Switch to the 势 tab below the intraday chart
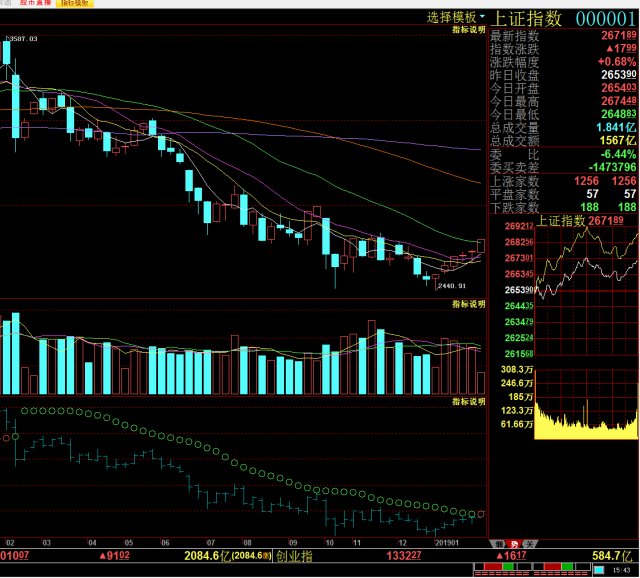This screenshot has height=578, width=640. pyautogui.click(x=514, y=544)
